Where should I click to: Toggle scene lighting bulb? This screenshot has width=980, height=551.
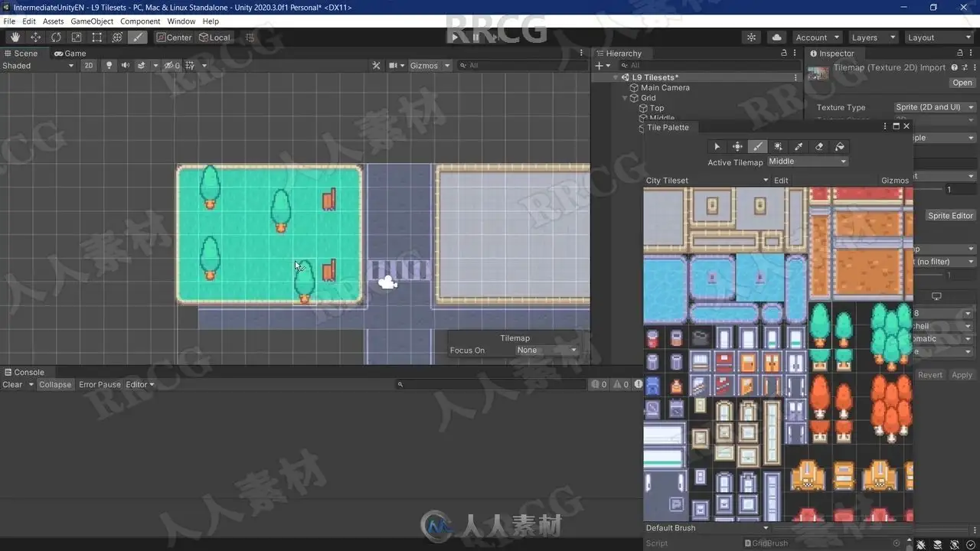pyautogui.click(x=109, y=65)
